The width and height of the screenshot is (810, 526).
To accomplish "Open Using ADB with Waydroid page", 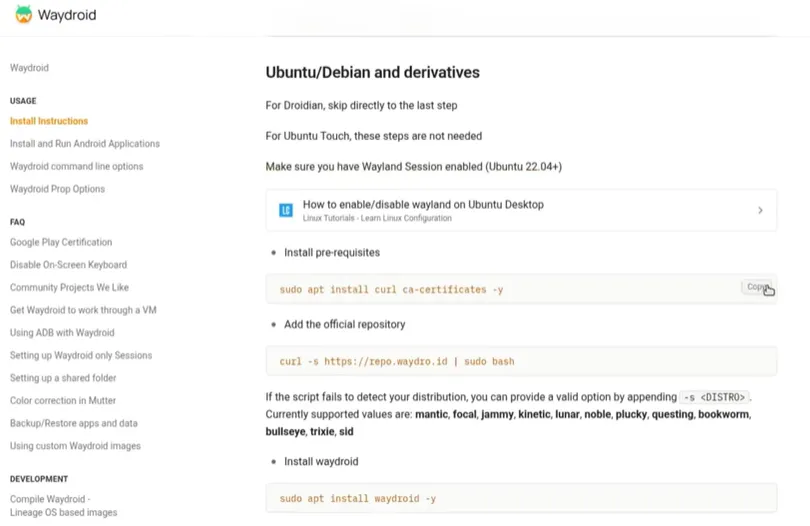I will tap(62, 333).
